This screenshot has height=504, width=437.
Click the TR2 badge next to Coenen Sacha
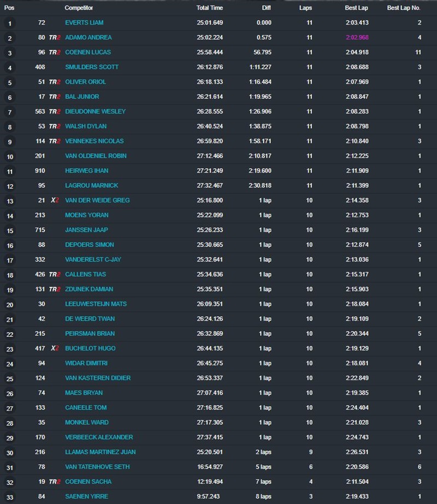55,482
